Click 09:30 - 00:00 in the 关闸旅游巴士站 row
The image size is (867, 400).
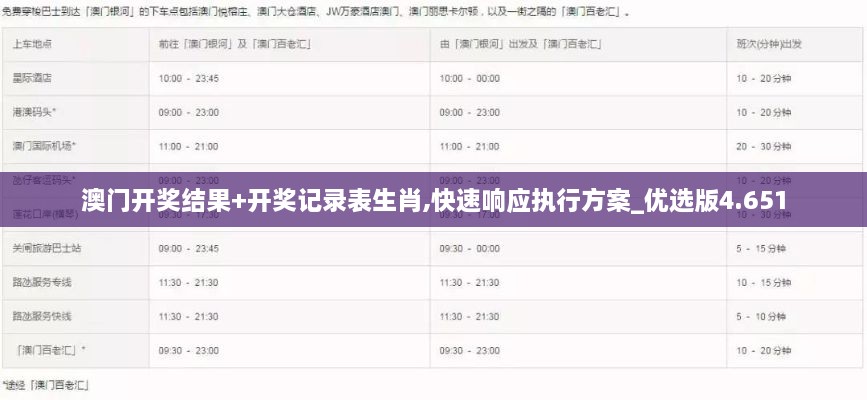coord(469,249)
